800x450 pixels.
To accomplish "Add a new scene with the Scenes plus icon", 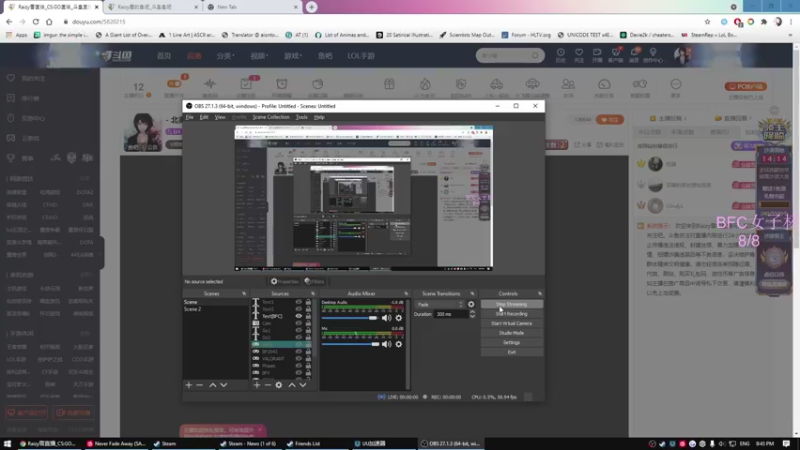I will pos(189,385).
